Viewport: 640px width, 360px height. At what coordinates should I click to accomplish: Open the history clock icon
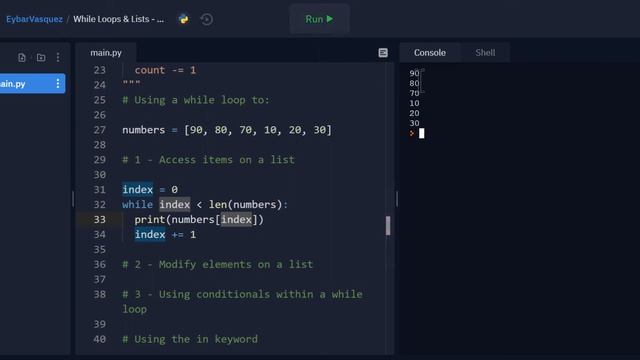click(x=207, y=19)
